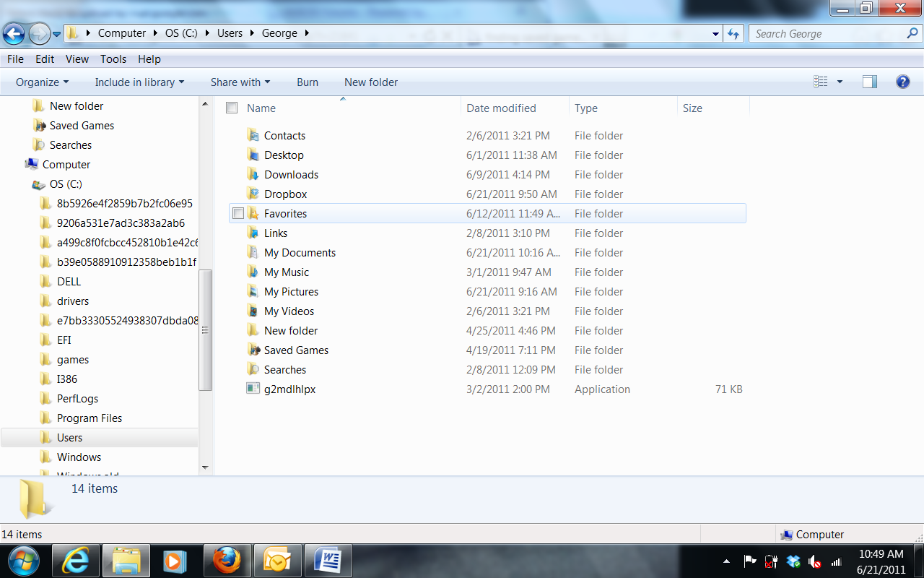Image resolution: width=924 pixels, height=578 pixels.
Task: Open the View menu
Action: [77, 59]
